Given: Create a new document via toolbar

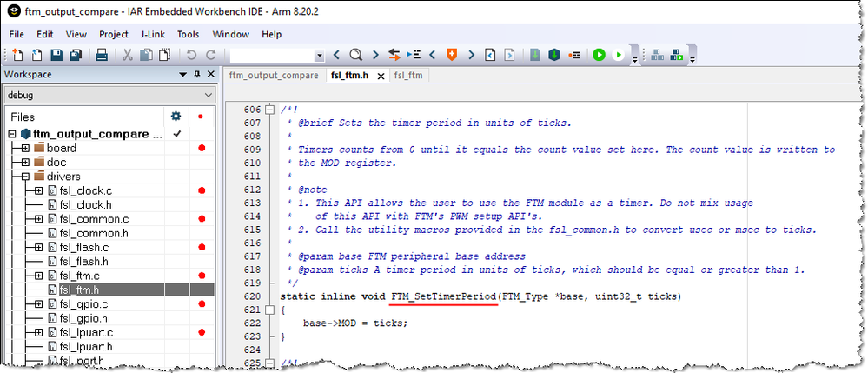Looking at the screenshot, I should (18, 55).
